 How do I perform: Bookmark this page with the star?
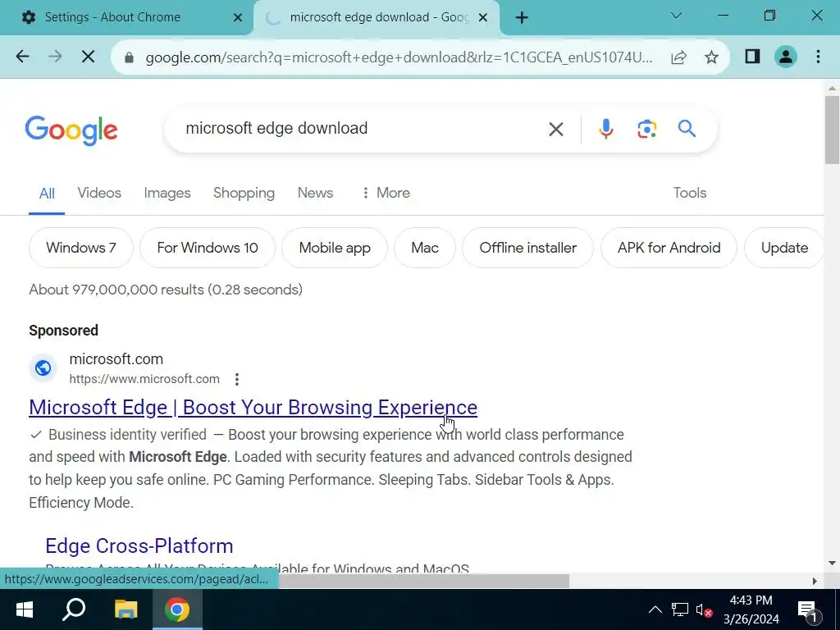(711, 57)
